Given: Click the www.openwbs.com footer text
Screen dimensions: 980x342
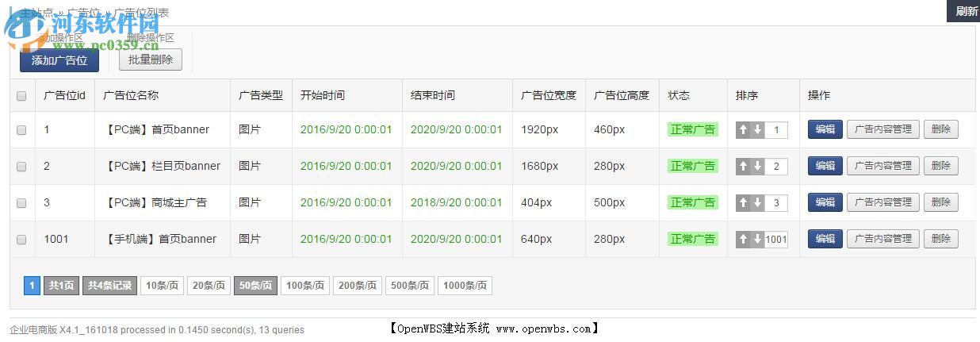Looking at the screenshot, I should (x=543, y=329).
